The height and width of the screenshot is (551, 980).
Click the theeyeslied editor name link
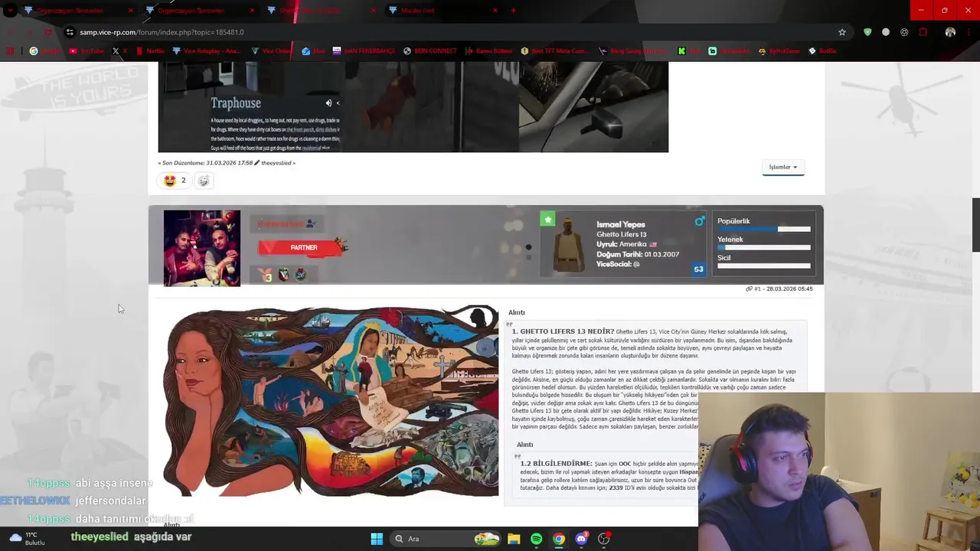click(276, 163)
